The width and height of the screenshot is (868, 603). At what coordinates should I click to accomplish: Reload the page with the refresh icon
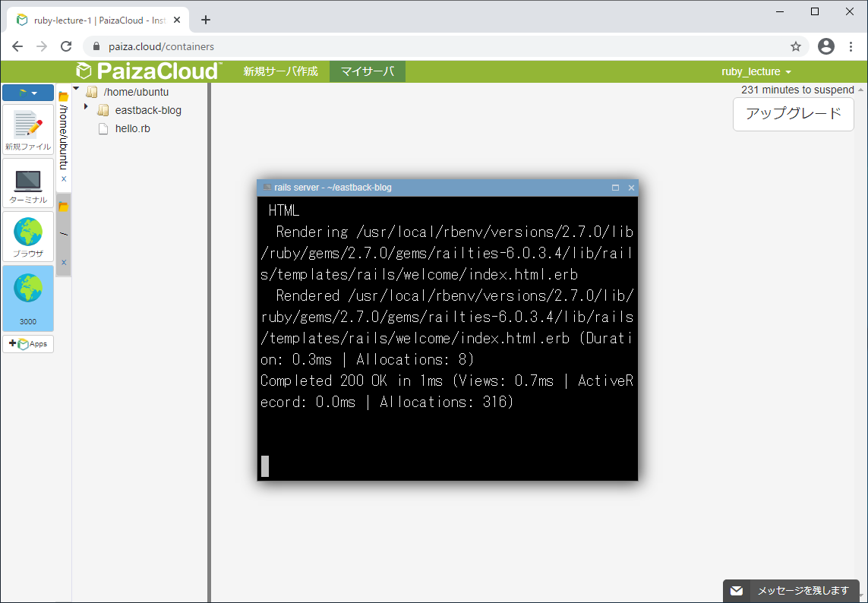tap(66, 46)
